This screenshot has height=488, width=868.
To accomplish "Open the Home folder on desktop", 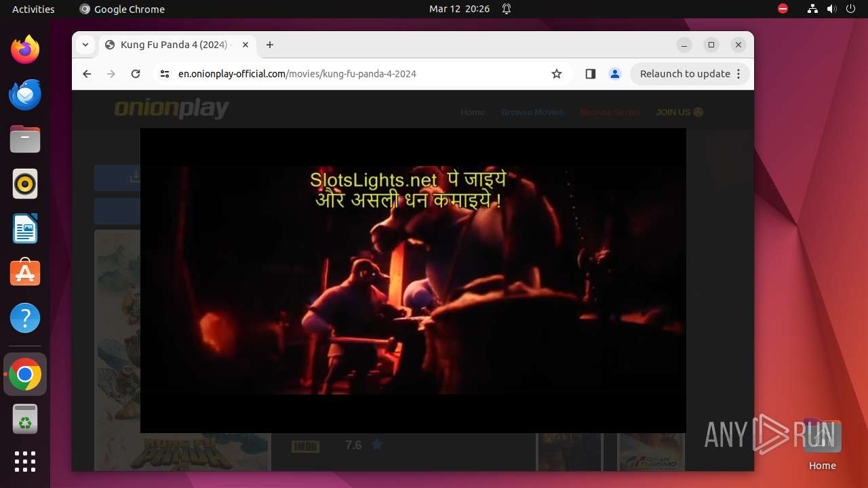I will click(x=822, y=445).
